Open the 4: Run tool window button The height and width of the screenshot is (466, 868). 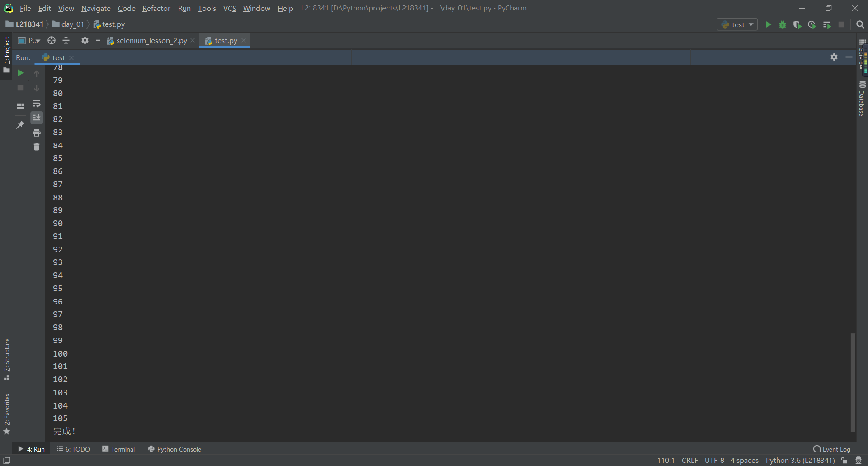[x=31, y=449]
